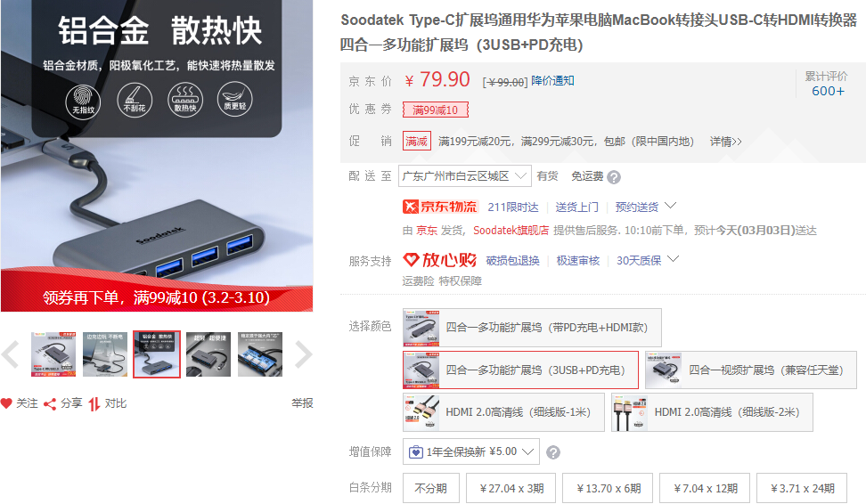Click the heart icon to follow product
866x504 pixels.
pos(6,403)
